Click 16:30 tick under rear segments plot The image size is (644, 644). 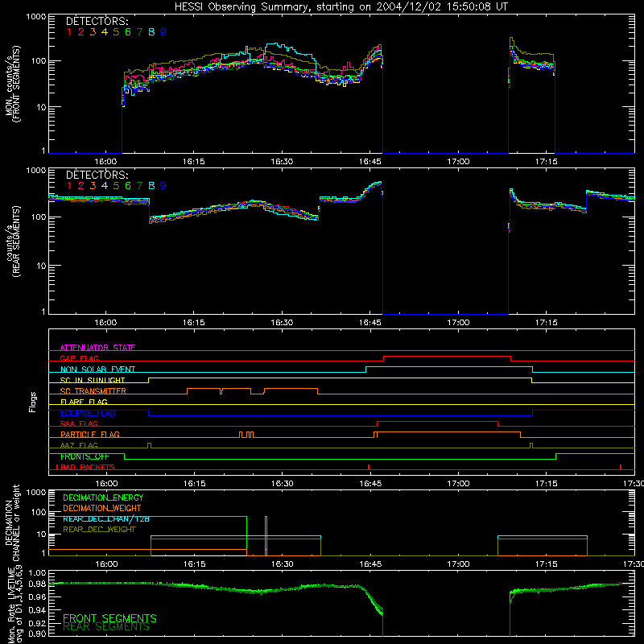point(282,323)
